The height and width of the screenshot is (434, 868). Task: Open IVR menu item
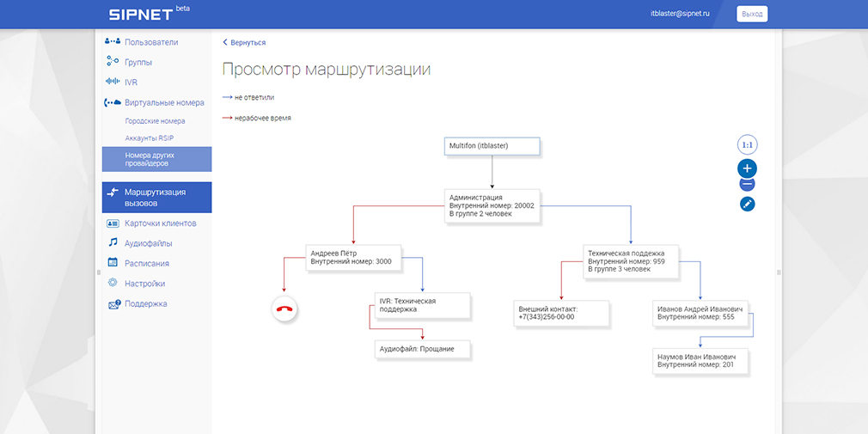[x=131, y=82]
